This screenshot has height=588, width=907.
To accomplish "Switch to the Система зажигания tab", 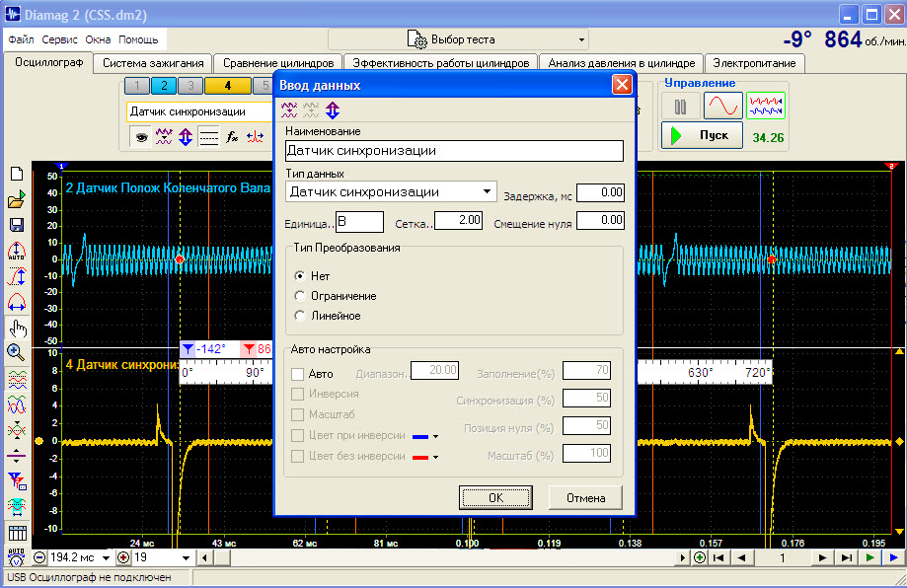I will coord(153,63).
